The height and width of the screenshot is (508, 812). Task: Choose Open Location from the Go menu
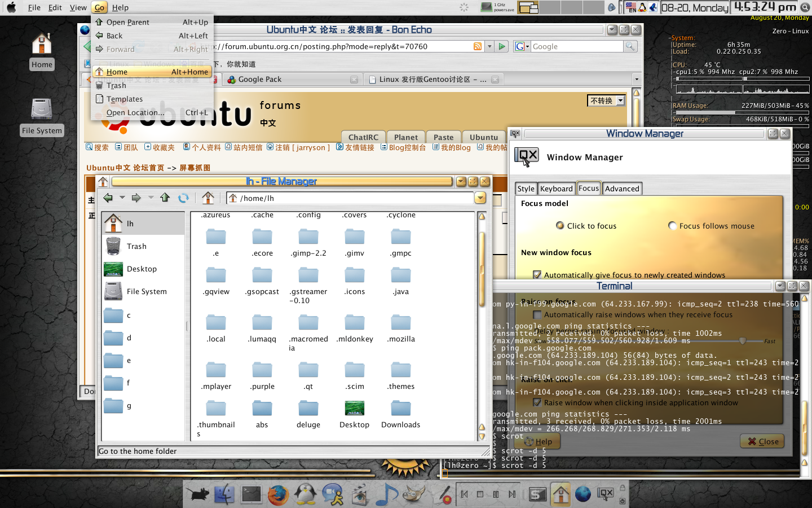pyautogui.click(x=152, y=112)
